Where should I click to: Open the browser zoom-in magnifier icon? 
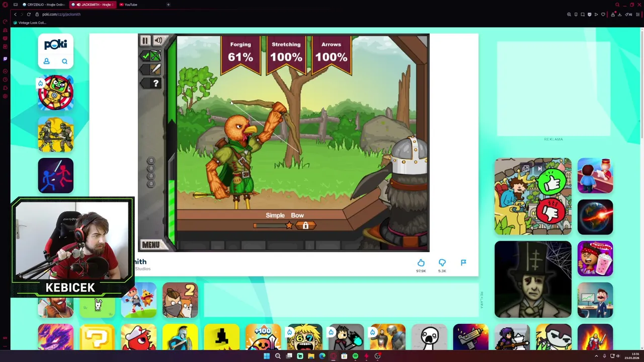click(x=569, y=14)
